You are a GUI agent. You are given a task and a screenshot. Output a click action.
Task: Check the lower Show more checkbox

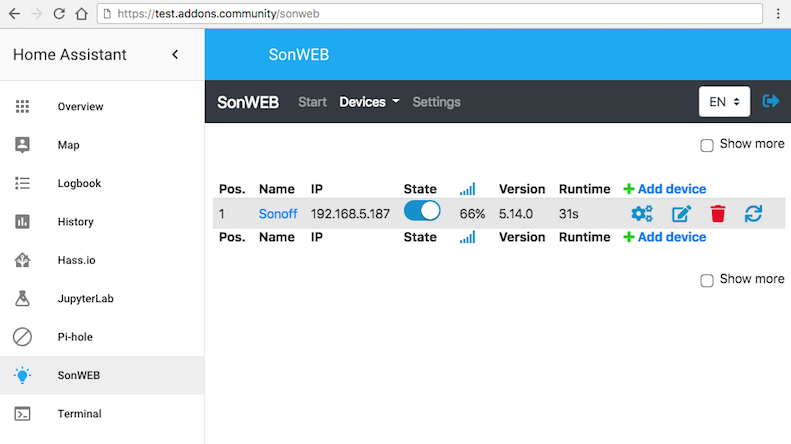[707, 280]
